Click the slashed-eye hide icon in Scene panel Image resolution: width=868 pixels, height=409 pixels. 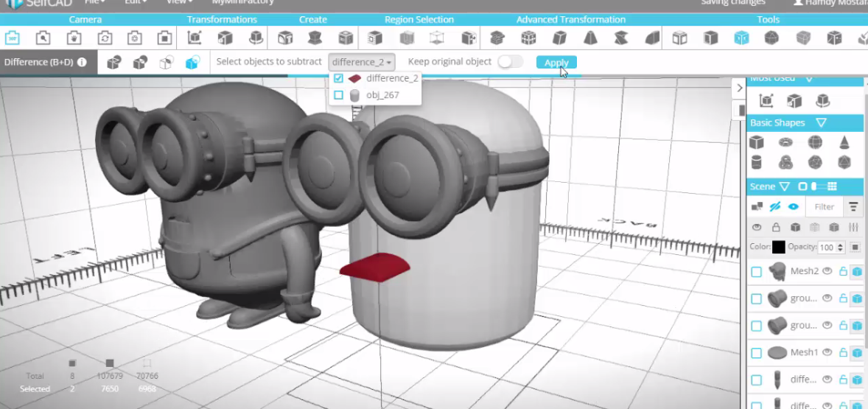[775, 206]
